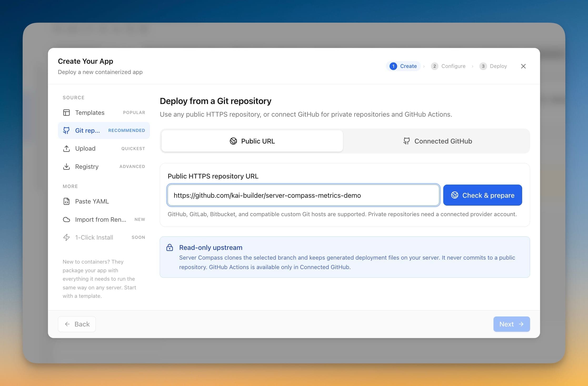Viewport: 588px width, 386px height.
Task: Close the Create Your App dialog
Action: (x=523, y=66)
